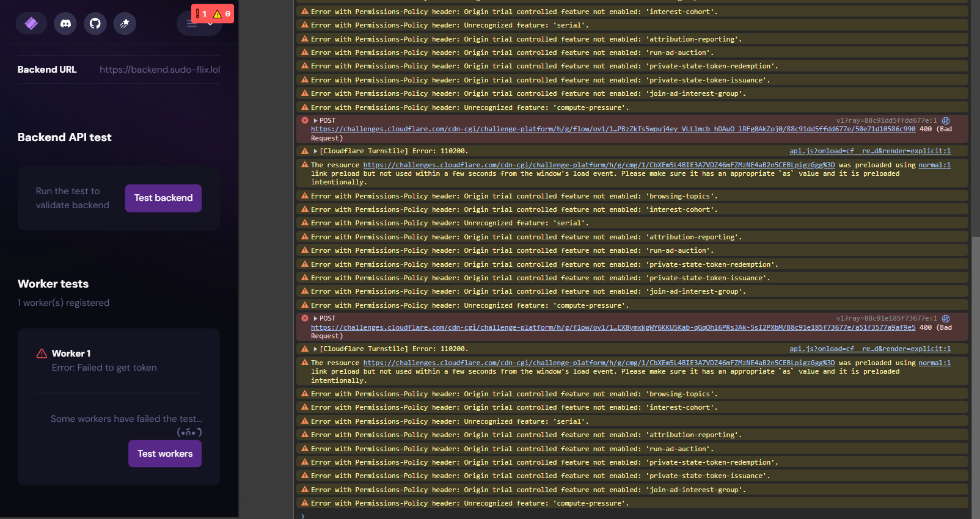Open source link v1?ray=88c91dd5ffdd677e:1
Viewport: 980px width, 519px height.
(x=887, y=121)
